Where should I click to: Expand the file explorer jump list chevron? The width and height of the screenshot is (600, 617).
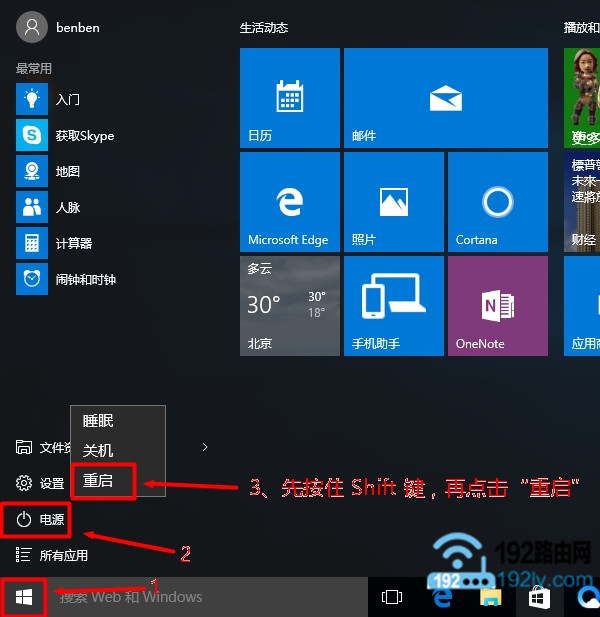(205, 447)
